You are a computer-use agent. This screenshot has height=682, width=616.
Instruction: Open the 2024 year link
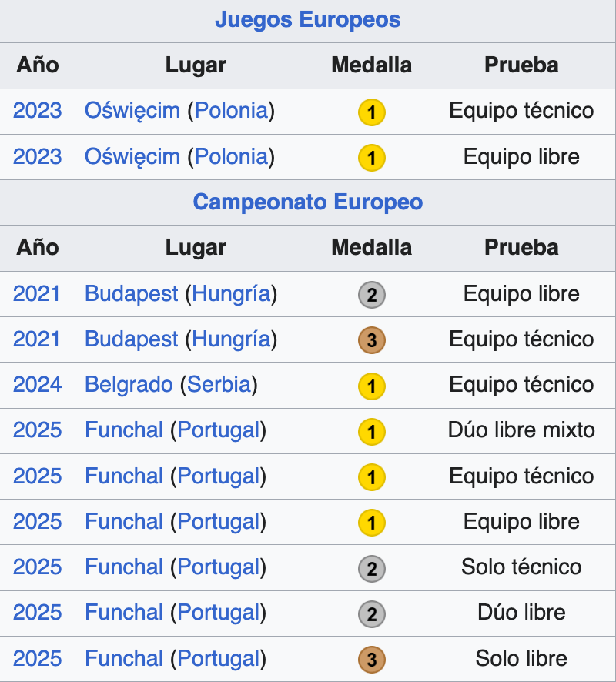(37, 384)
